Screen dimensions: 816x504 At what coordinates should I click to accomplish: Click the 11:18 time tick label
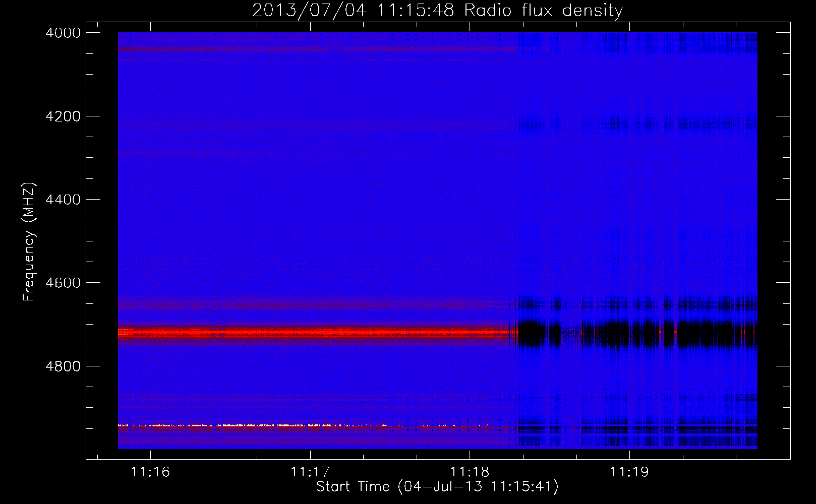point(470,472)
